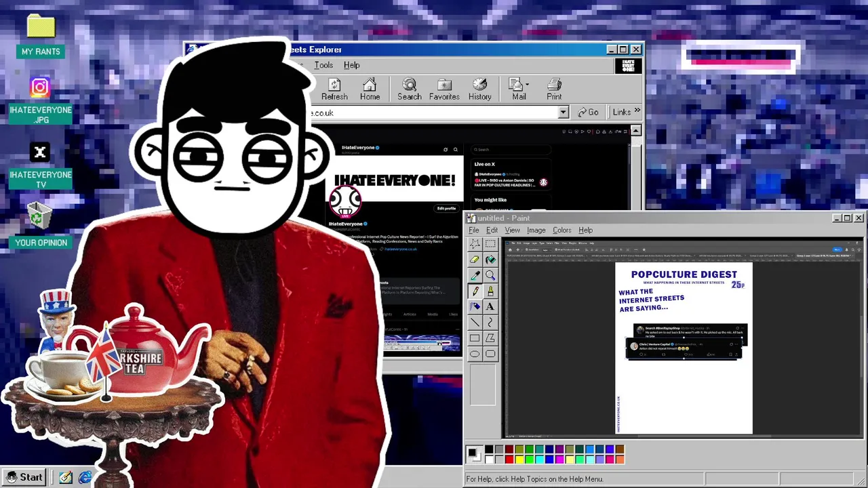Select the Curve tool in Paint
The width and height of the screenshot is (868, 488).
pyautogui.click(x=490, y=322)
